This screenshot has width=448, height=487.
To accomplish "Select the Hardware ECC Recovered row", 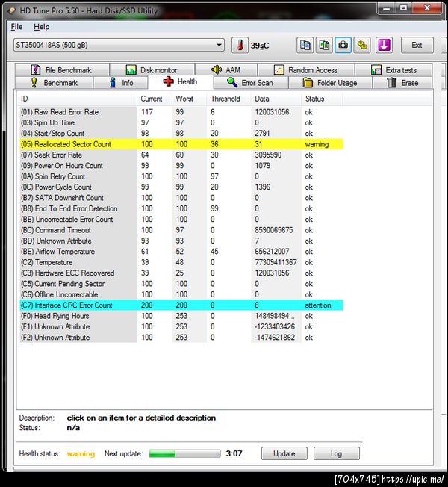I will pos(181,273).
